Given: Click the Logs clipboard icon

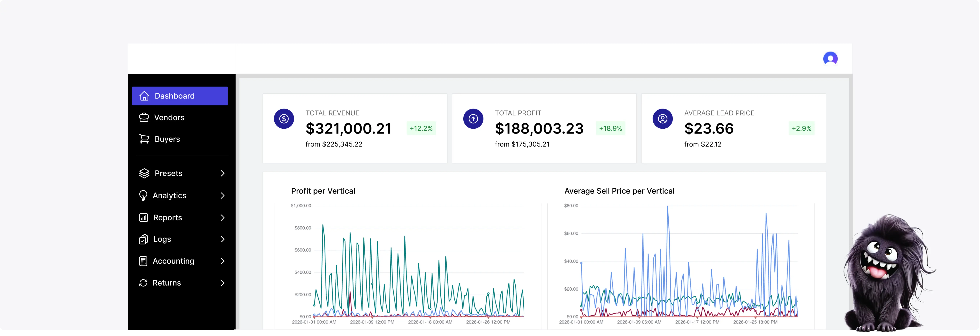Looking at the screenshot, I should (143, 239).
